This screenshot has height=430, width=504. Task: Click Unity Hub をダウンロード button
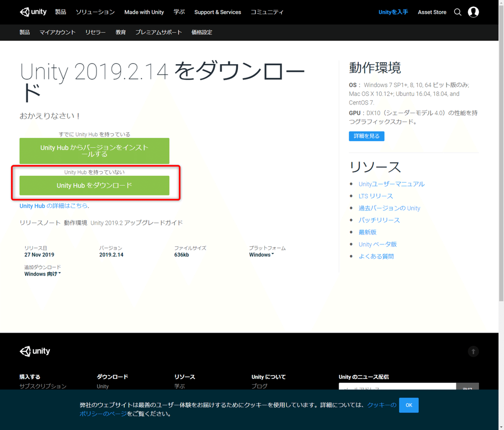point(94,185)
